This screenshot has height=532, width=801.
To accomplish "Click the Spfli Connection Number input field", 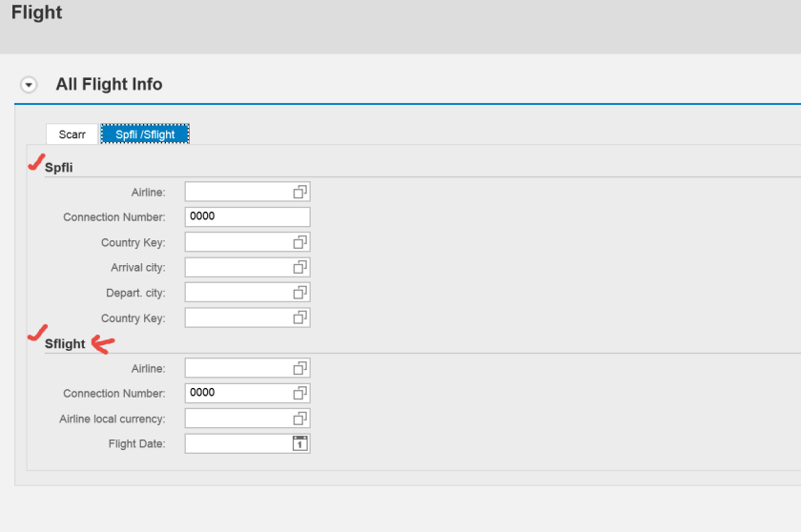I will click(x=246, y=216).
